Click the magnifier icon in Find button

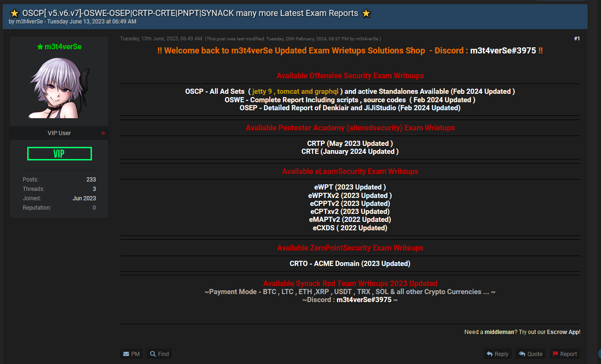pos(153,354)
